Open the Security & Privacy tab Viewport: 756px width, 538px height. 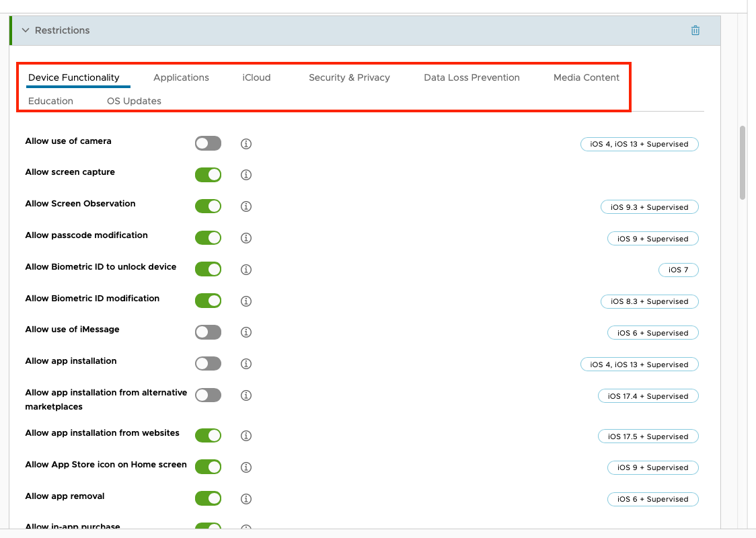[349, 77]
